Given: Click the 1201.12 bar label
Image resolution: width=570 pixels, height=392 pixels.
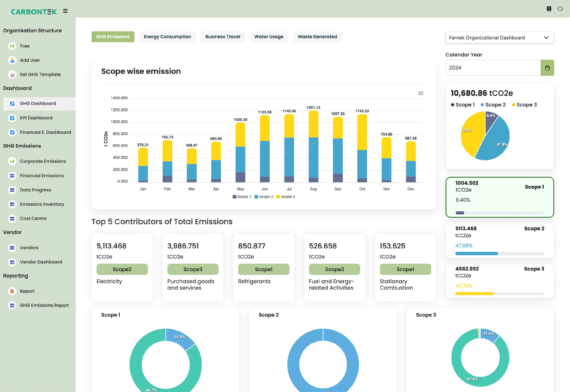Looking at the screenshot, I should 313,108.
